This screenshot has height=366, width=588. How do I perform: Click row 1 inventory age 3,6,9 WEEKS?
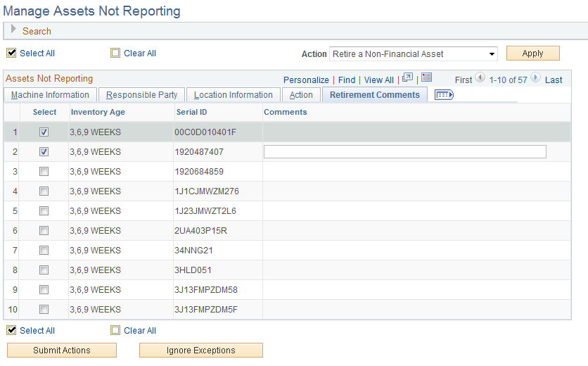coord(95,132)
